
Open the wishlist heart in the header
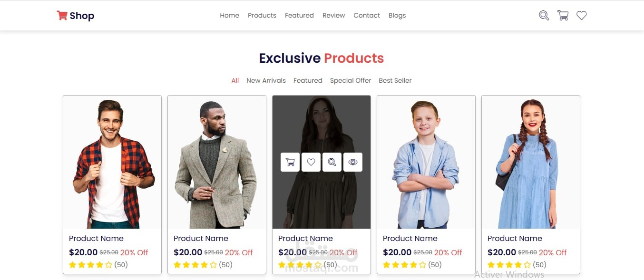581,16
